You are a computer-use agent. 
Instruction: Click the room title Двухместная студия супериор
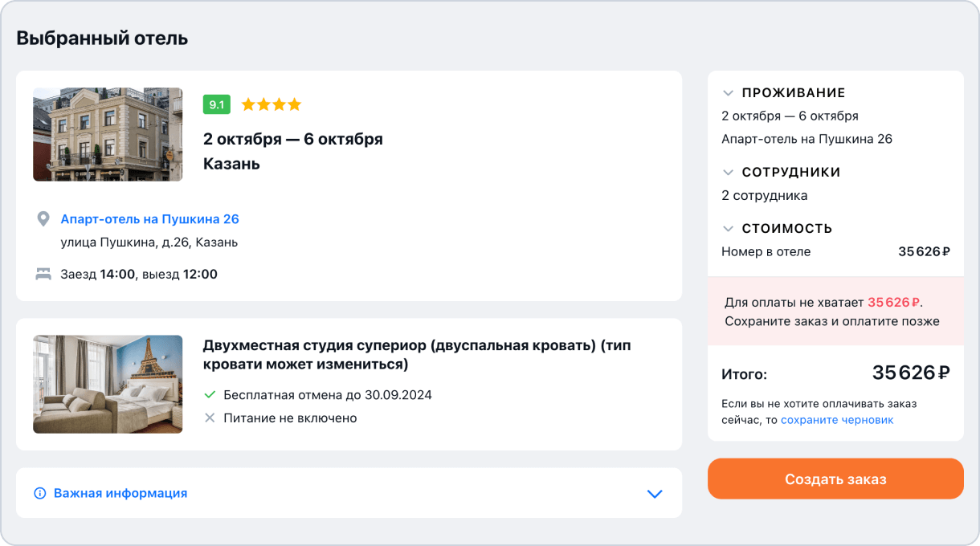(x=417, y=355)
